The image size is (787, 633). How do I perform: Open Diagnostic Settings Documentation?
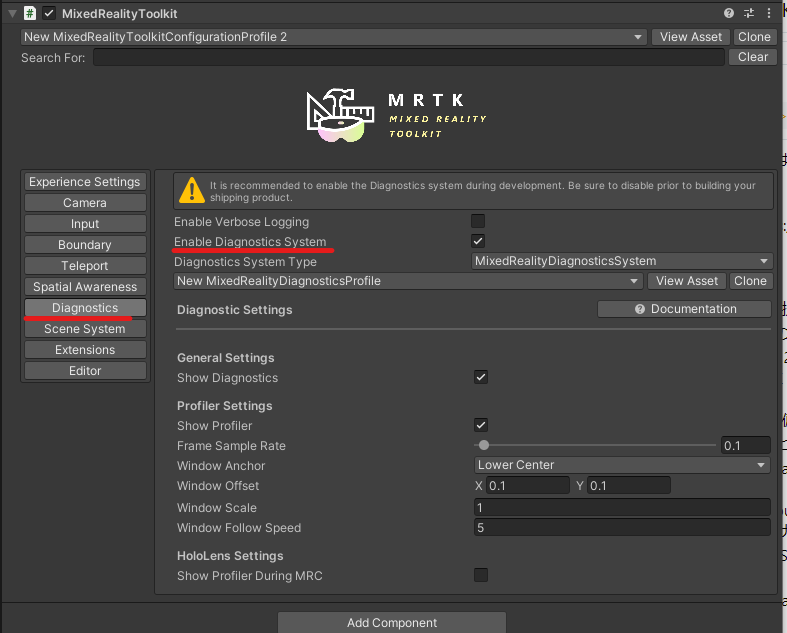tap(685, 309)
